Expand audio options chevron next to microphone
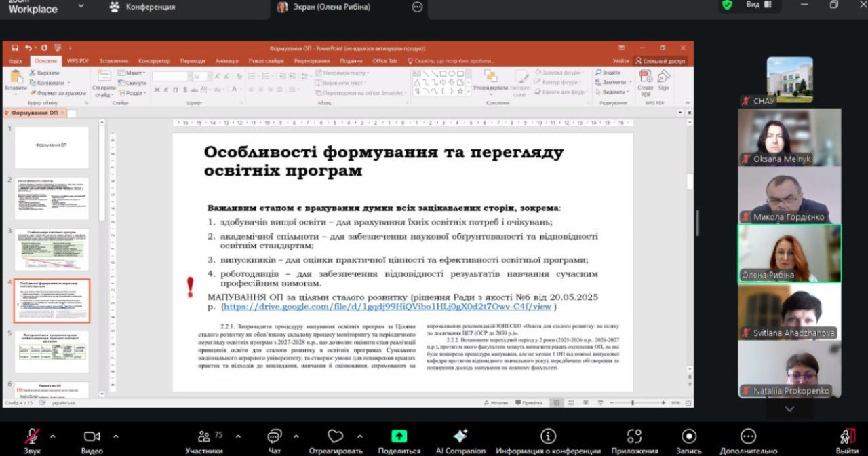The image size is (868, 456). (x=53, y=436)
